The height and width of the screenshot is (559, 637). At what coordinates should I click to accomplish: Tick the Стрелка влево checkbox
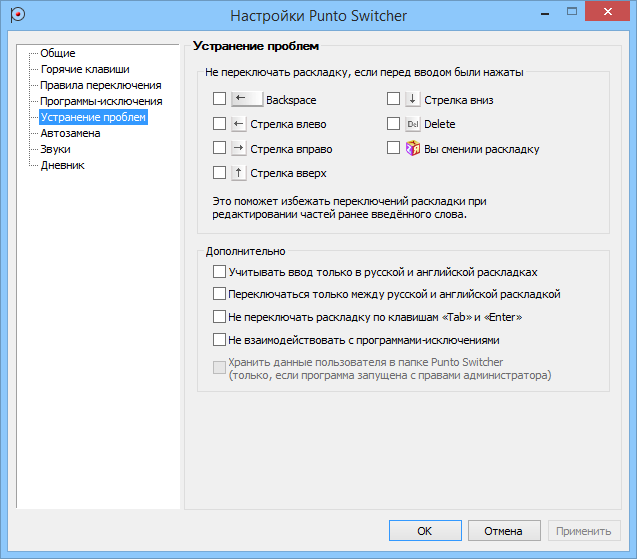[219, 124]
